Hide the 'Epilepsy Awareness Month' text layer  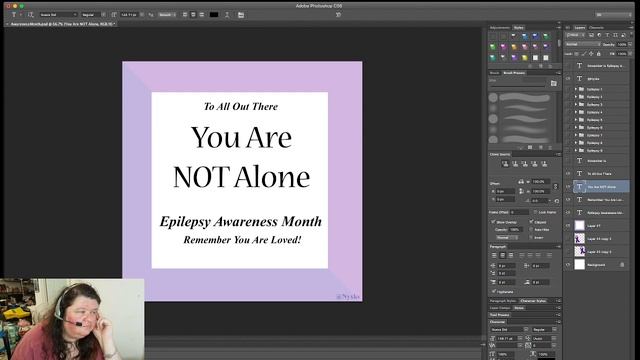click(x=568, y=213)
